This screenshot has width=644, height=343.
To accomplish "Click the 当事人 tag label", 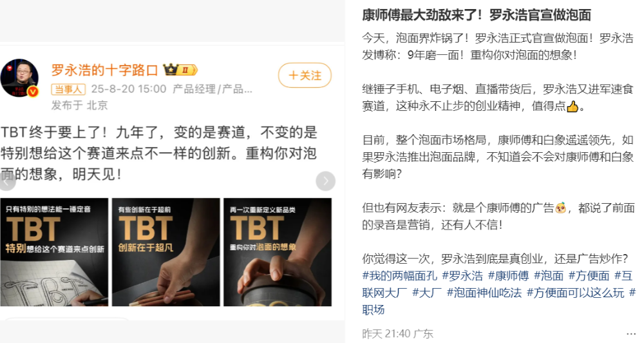I will tap(68, 89).
